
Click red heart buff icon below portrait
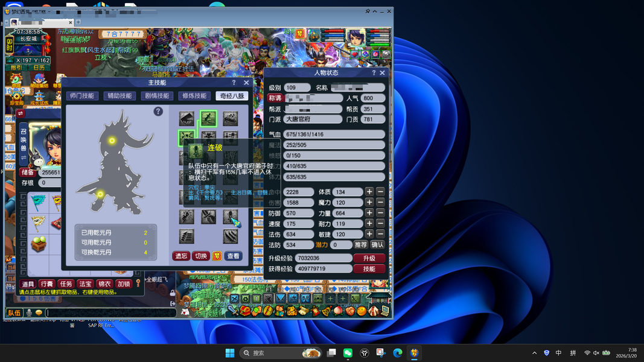[x=355, y=54]
